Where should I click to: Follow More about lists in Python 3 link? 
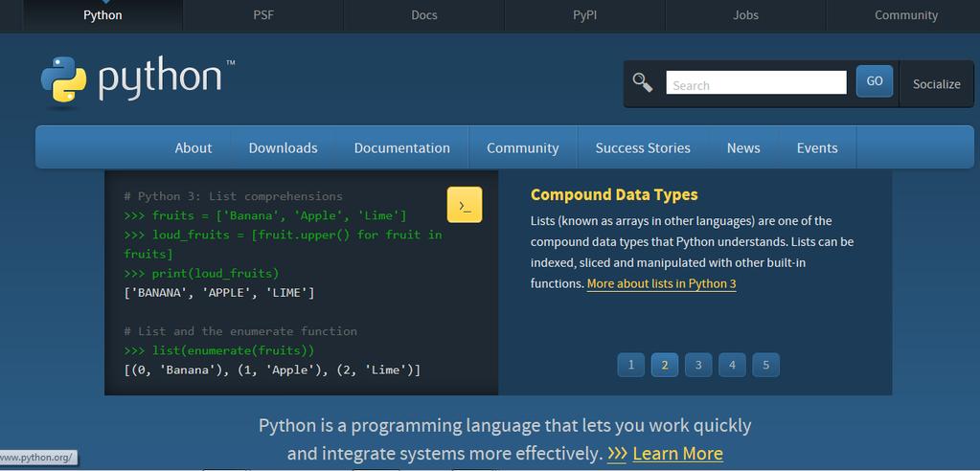point(661,283)
